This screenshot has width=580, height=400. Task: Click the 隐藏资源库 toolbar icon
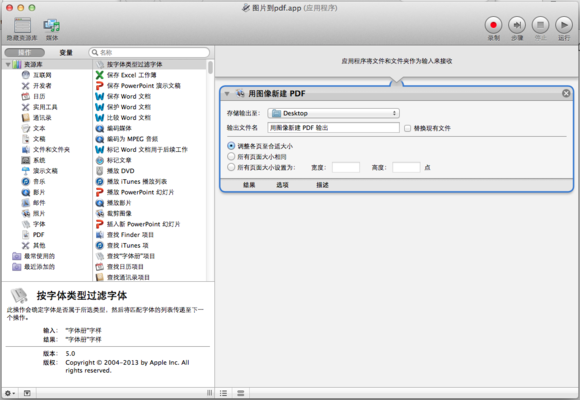point(22,25)
